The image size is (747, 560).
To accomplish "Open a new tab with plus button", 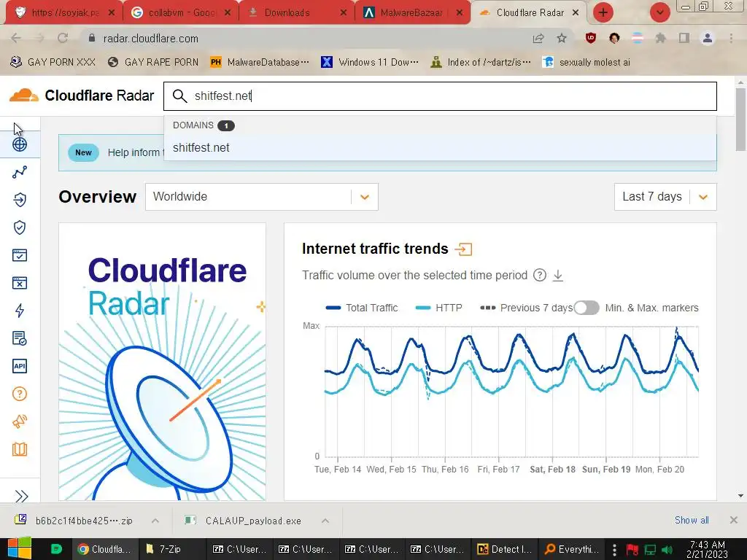I will pos(603,12).
